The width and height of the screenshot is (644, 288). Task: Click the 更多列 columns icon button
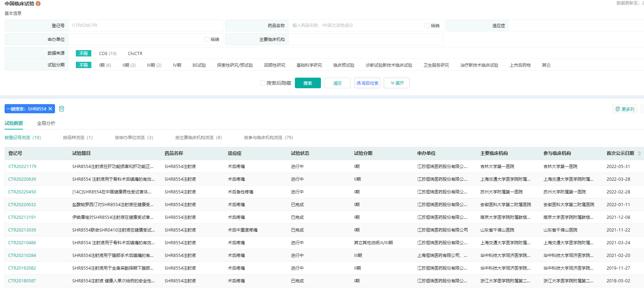click(625, 109)
